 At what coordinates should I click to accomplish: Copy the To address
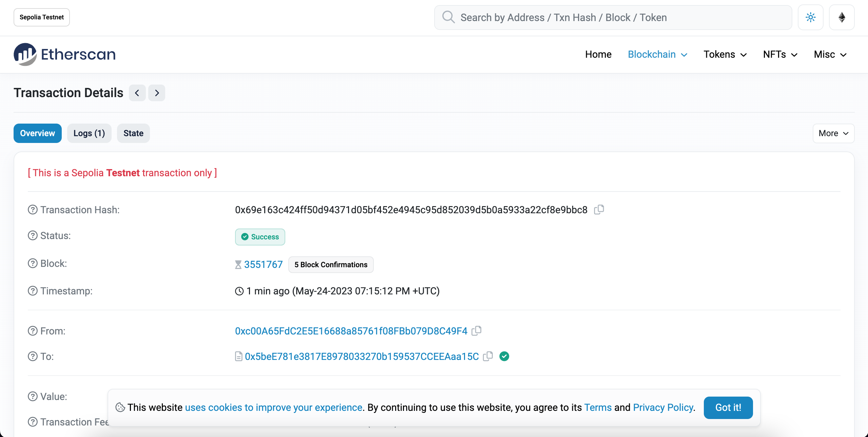pos(488,356)
